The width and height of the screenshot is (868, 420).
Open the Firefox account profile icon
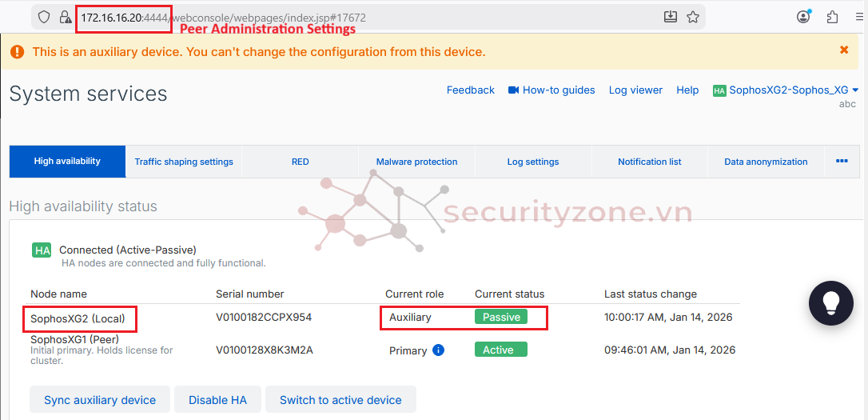point(803,17)
